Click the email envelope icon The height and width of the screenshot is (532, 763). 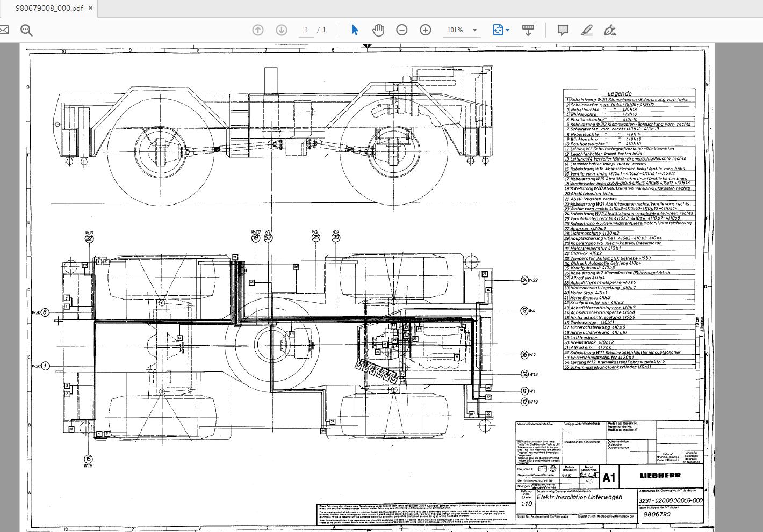coord(3,30)
